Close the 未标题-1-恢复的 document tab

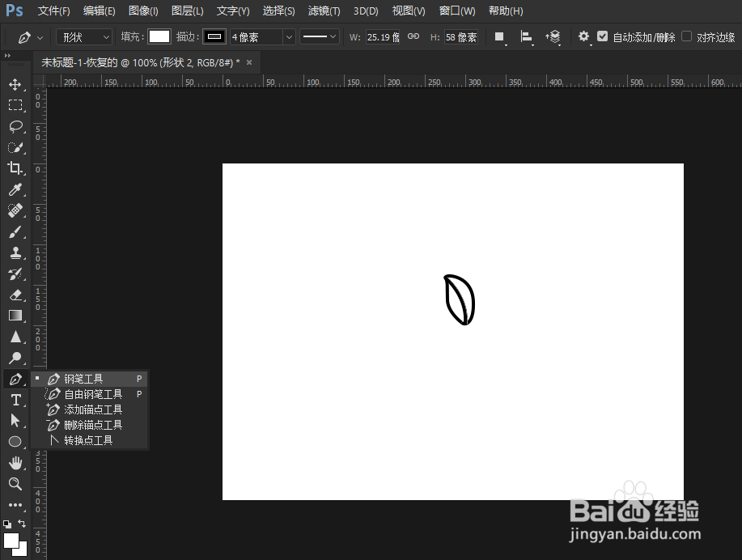point(249,62)
